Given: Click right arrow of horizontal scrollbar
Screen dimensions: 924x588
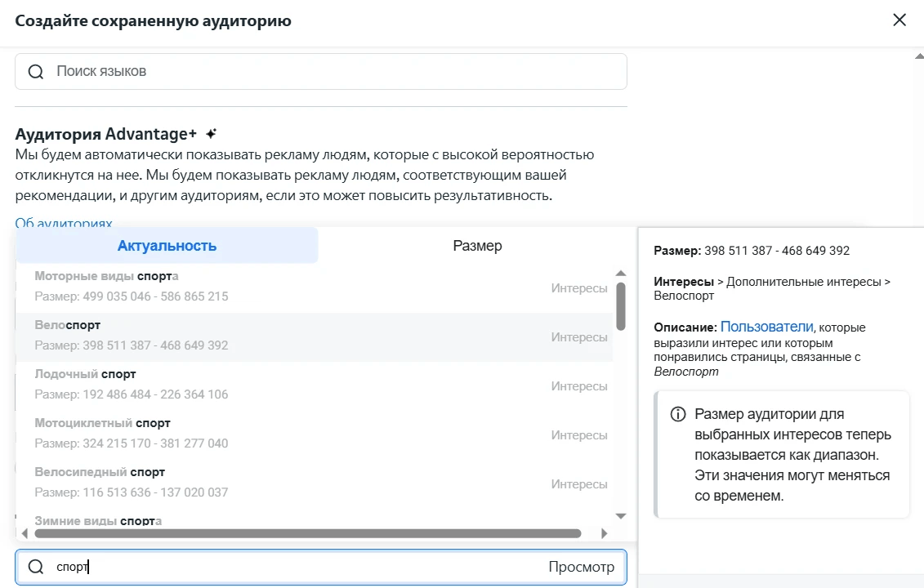Looking at the screenshot, I should pyautogui.click(x=604, y=533).
